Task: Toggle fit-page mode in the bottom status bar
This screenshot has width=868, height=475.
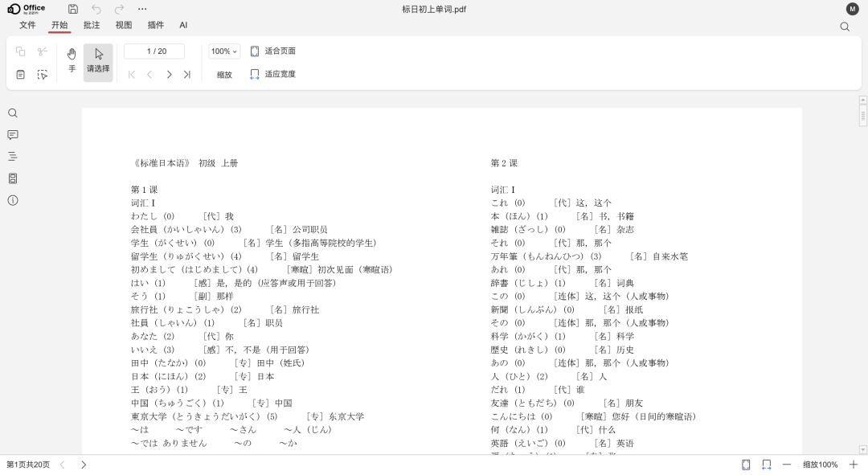Action: tap(744, 465)
